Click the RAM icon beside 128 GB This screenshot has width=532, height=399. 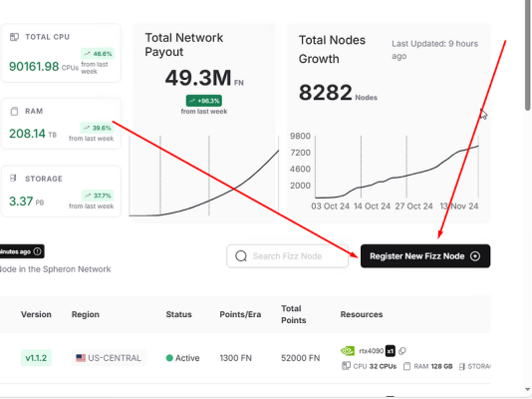click(406, 366)
